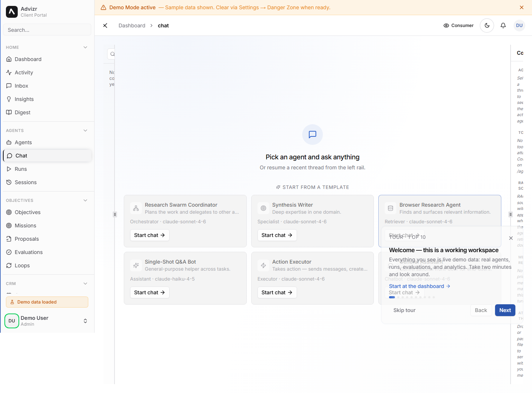Click the Runs play icon
This screenshot has width=532, height=393.
pyautogui.click(x=9, y=169)
